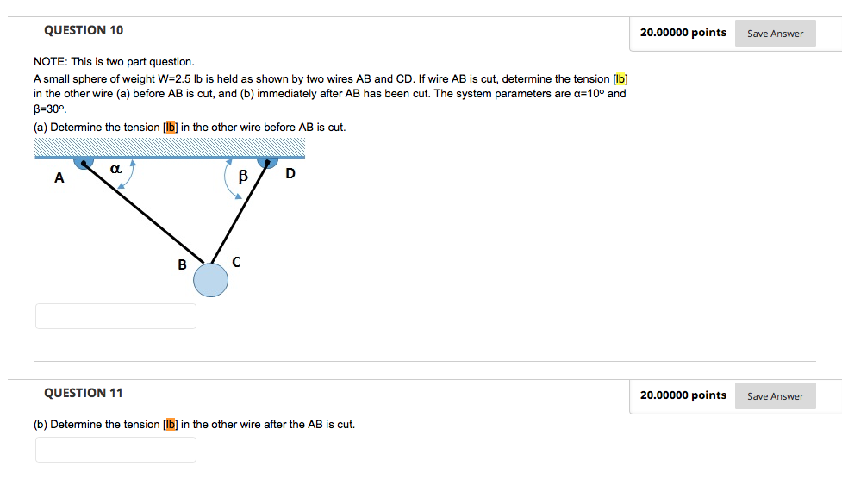
Task: Click angle label β in the diagram
Action: pos(242,177)
